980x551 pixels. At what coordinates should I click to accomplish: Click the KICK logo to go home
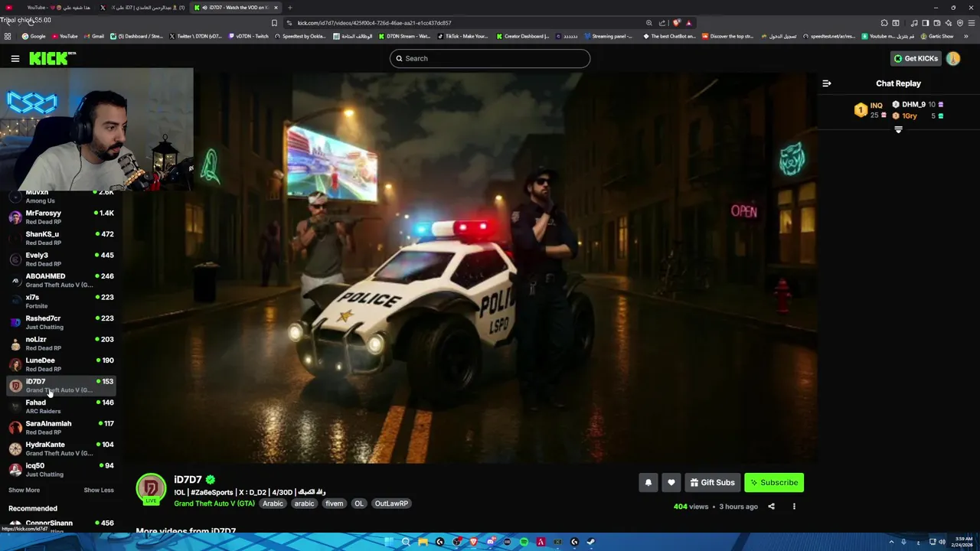[x=52, y=58]
